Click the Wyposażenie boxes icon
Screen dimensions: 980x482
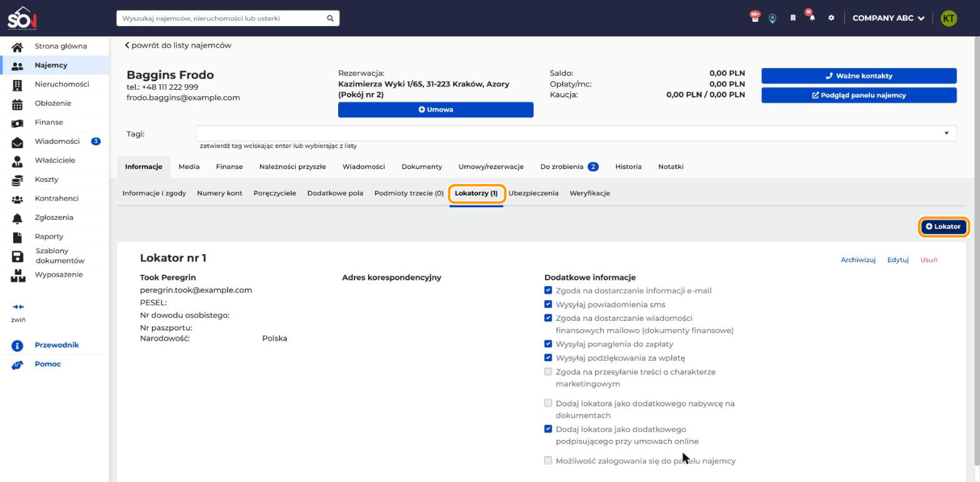(17, 275)
